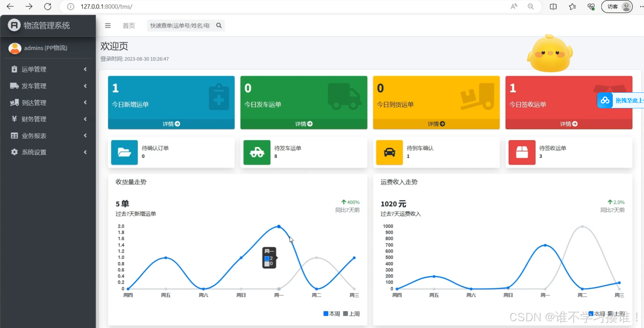Click the browser back arrow
Screen dimensions: 644x328
coord(10,6)
